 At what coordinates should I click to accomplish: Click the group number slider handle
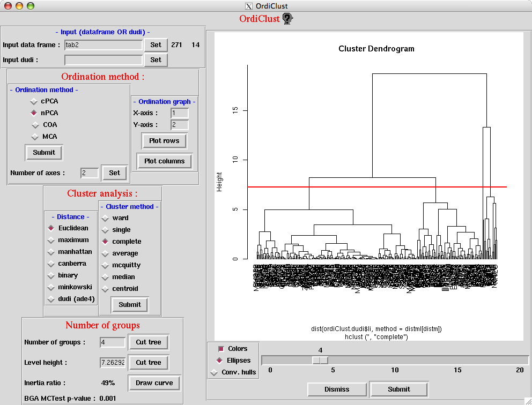coord(320,361)
